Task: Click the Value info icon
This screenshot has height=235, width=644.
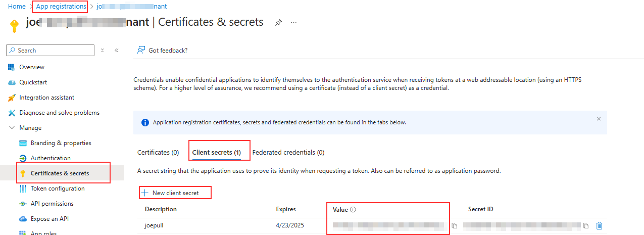Action: (353, 209)
